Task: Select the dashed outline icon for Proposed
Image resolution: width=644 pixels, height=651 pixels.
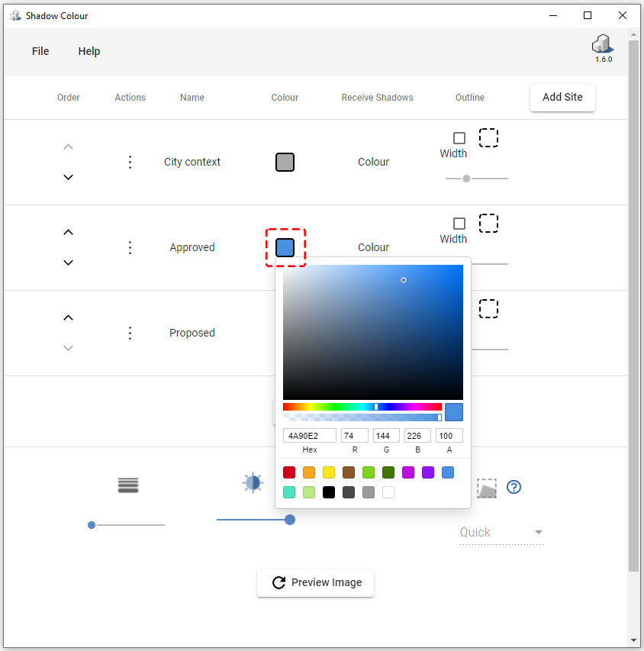Action: [x=488, y=308]
